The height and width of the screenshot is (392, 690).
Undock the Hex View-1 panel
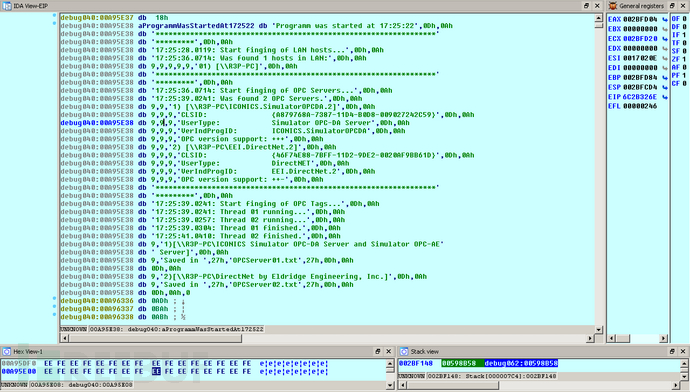pyautogui.click(x=378, y=352)
